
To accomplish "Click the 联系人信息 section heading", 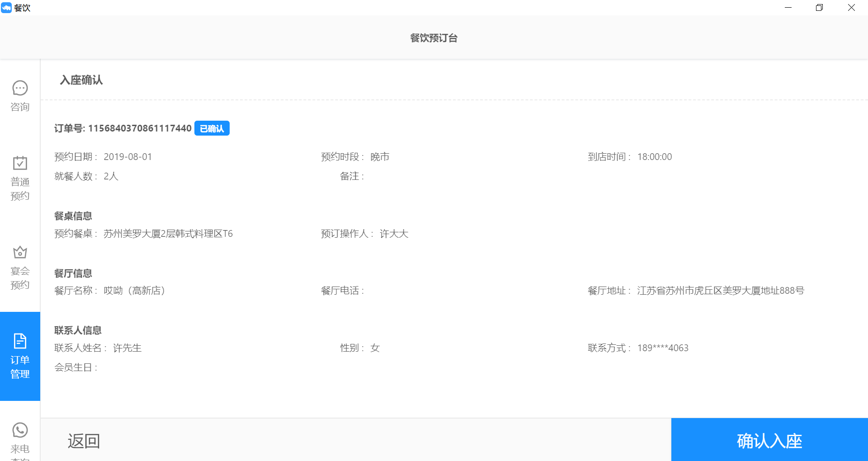I will pos(78,330).
